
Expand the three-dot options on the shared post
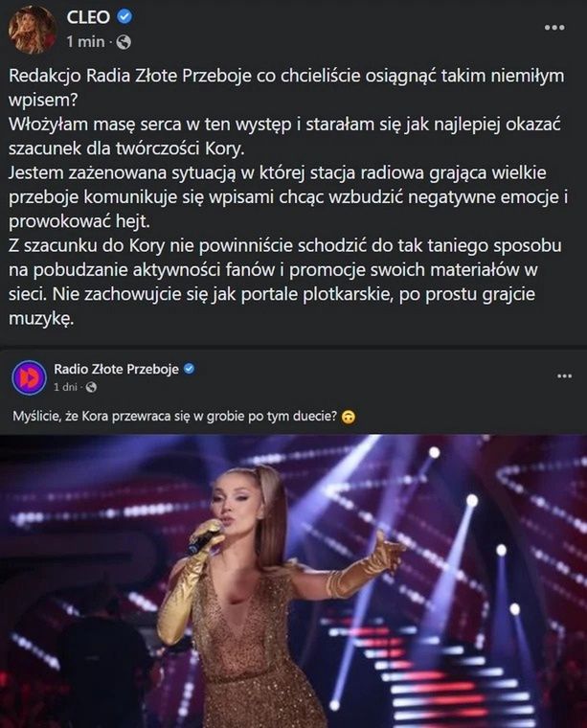tap(564, 376)
